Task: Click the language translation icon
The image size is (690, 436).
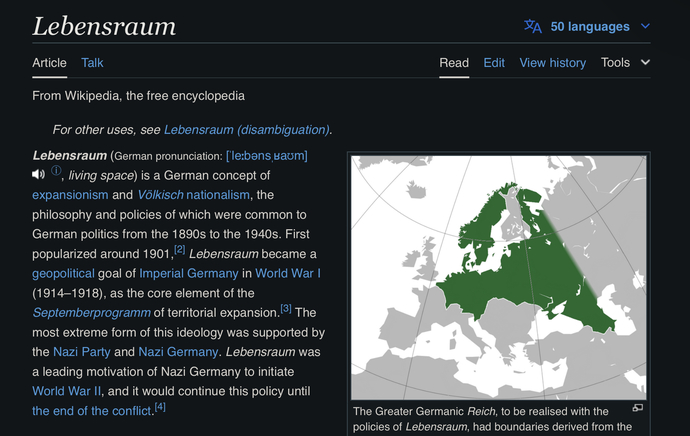Action: point(532,26)
